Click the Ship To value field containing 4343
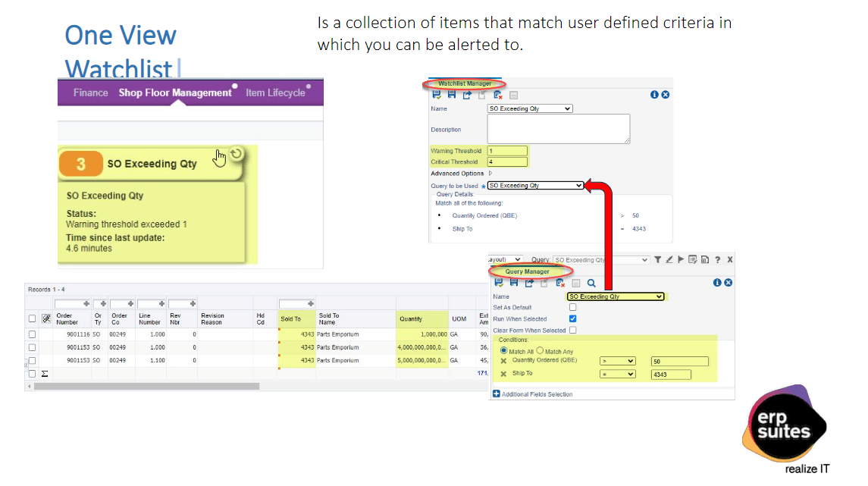Viewport: 868px width, 486px height. 671,375
